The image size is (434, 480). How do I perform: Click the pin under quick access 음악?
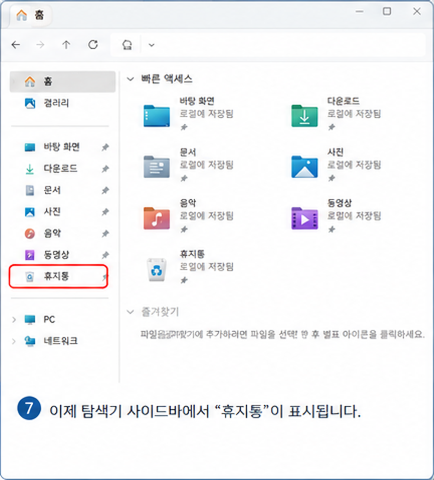pyautogui.click(x=184, y=229)
